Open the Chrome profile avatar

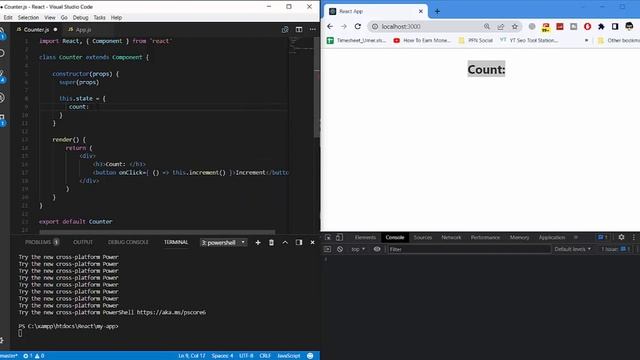tap(629, 26)
